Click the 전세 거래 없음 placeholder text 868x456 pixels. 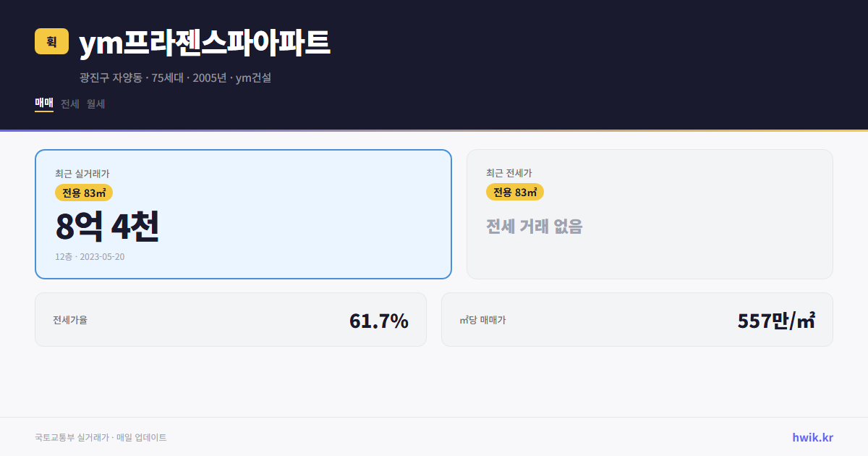[534, 228]
